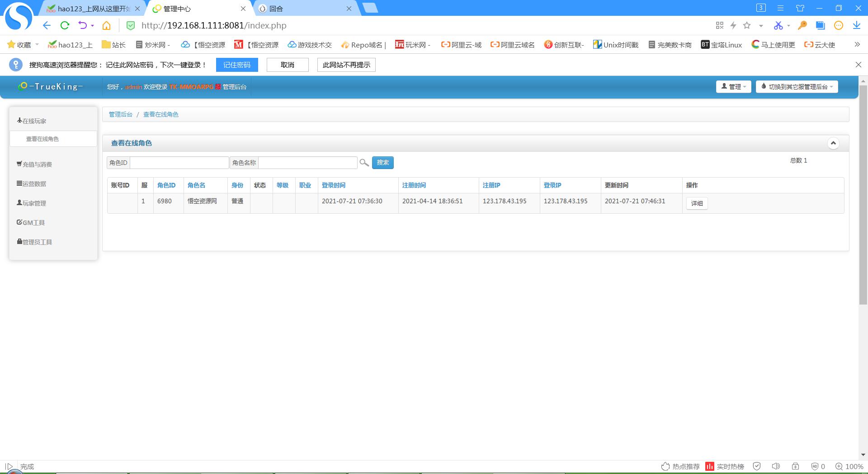Sort by the 登录时间 column header
The width and height of the screenshot is (868, 474).
click(334, 185)
